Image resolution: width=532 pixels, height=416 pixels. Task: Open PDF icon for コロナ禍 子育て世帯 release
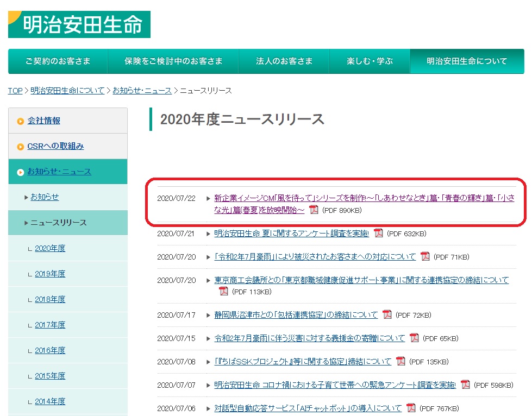pos(465,385)
